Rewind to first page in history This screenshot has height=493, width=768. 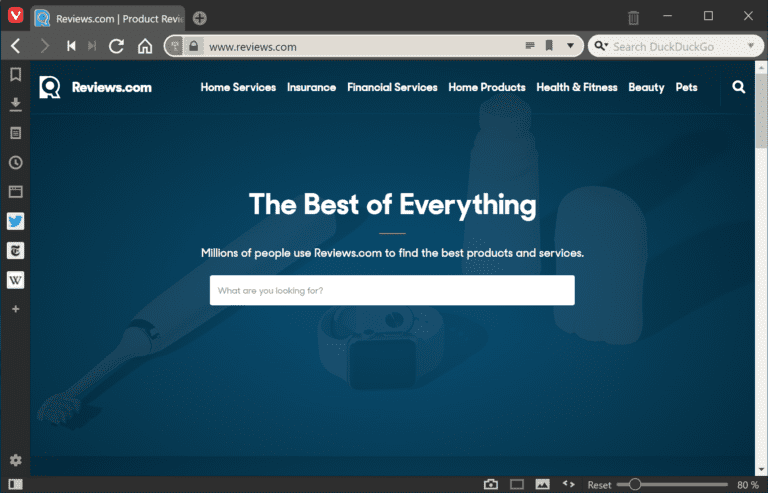[72, 46]
